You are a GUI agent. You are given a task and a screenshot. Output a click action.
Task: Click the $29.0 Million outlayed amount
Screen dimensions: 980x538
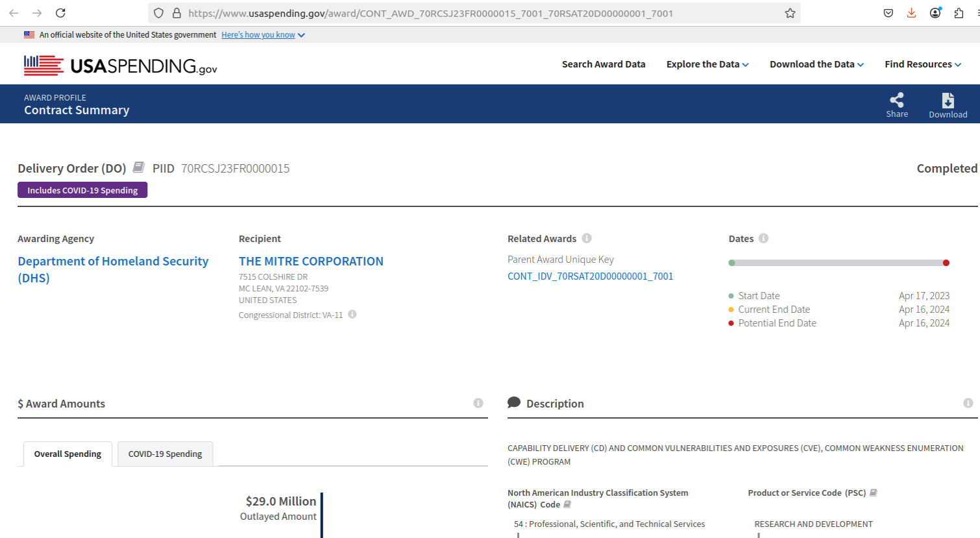[281, 501]
